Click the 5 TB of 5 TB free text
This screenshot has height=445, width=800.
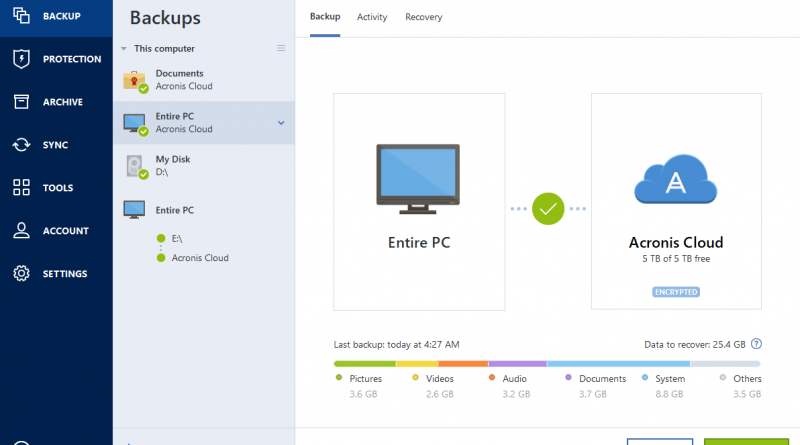click(676, 259)
